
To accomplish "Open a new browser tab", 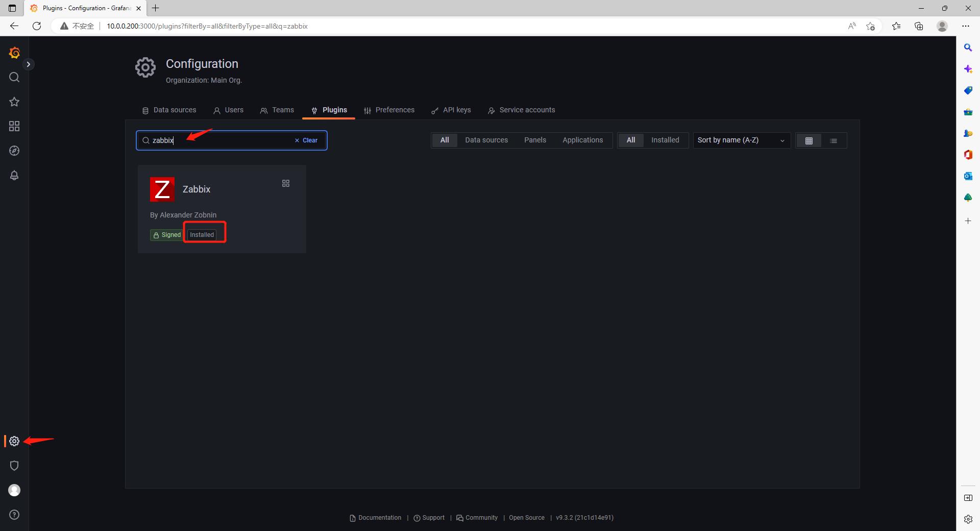I will point(156,8).
